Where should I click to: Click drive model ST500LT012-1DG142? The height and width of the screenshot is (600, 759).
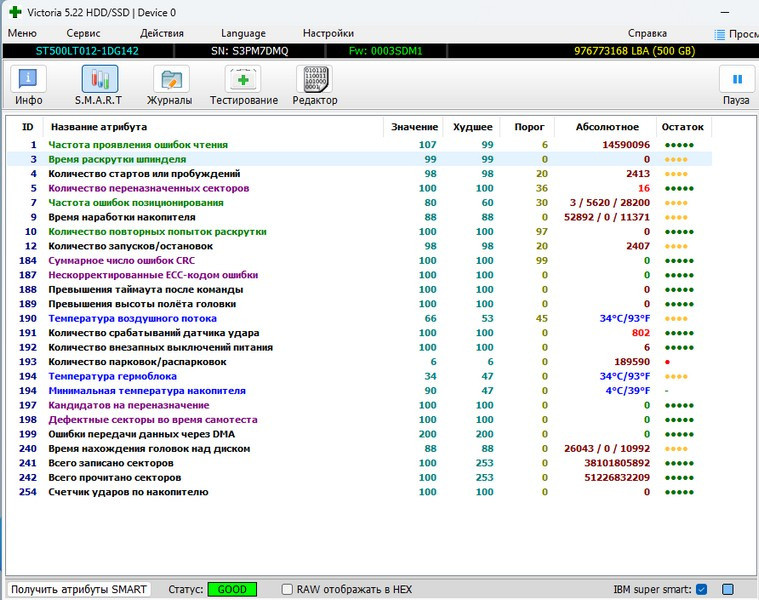tap(87, 51)
